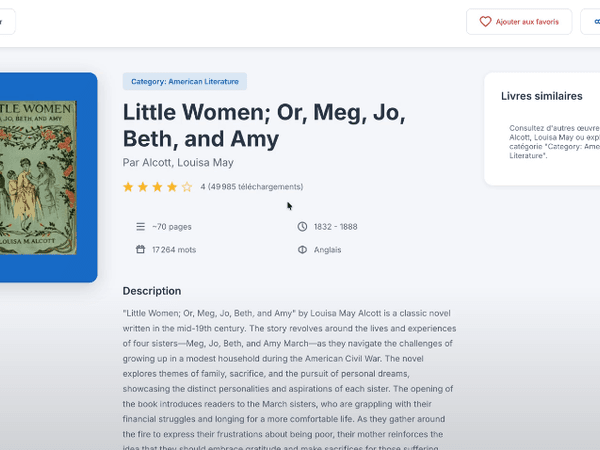Click the 1832 - 1888 dates text
Image resolution: width=600 pixels, height=450 pixels.
click(x=336, y=227)
